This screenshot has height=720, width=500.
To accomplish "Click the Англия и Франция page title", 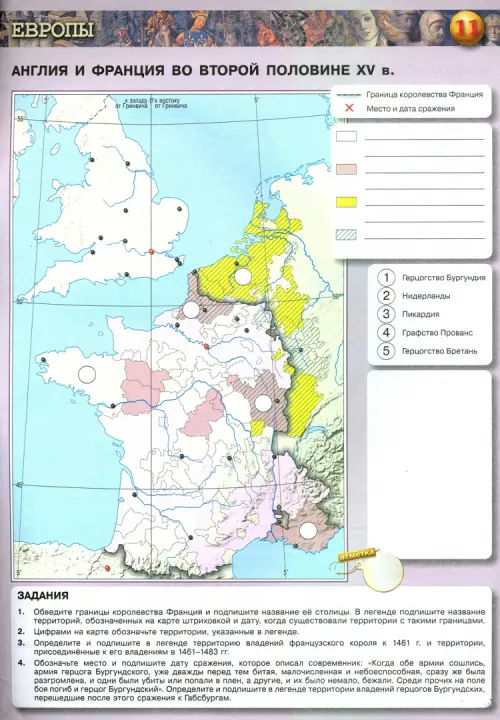I will click(202, 71).
